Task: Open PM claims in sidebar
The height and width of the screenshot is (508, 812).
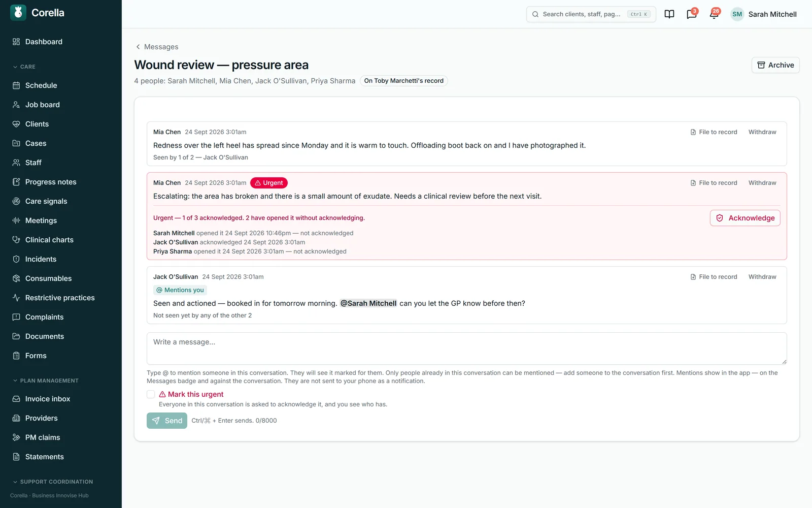Action: [x=61, y=437]
